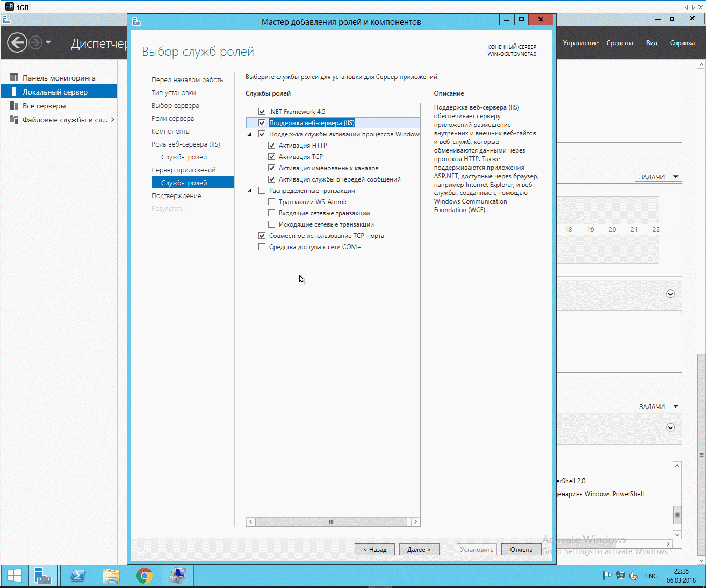The image size is (706, 588).
Task: Open the Вид menu
Action: pyautogui.click(x=652, y=43)
